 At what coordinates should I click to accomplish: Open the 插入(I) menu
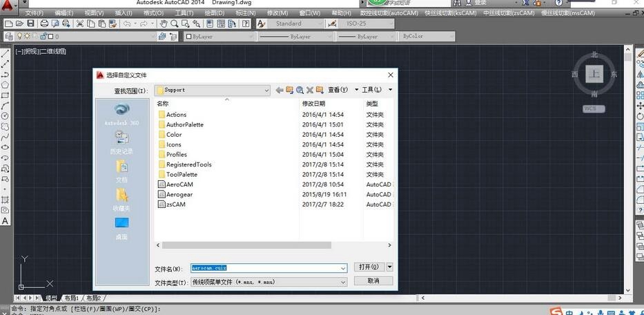pos(124,13)
